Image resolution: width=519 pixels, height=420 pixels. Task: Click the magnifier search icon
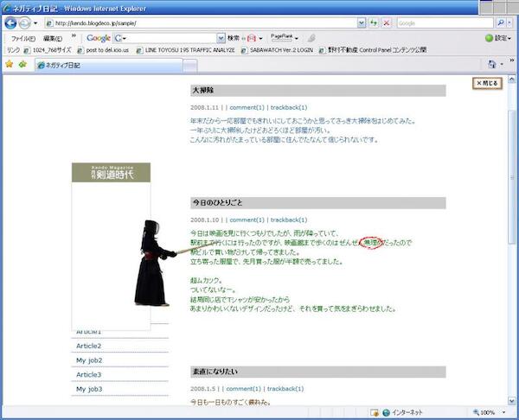(501, 22)
